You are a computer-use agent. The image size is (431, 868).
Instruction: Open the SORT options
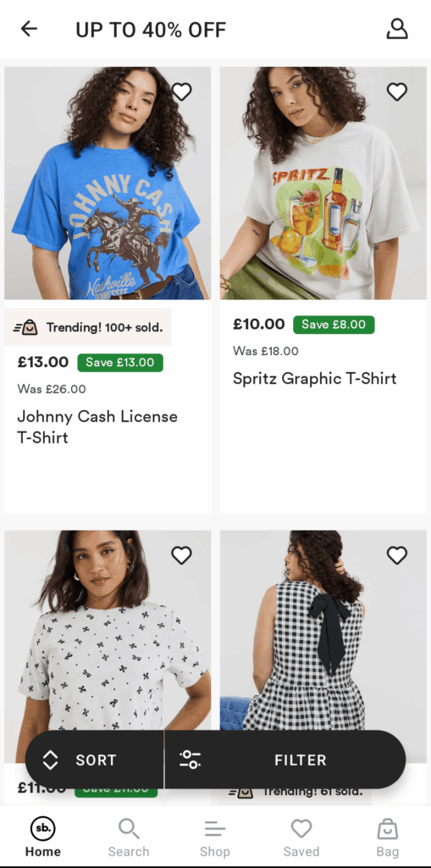click(x=95, y=759)
